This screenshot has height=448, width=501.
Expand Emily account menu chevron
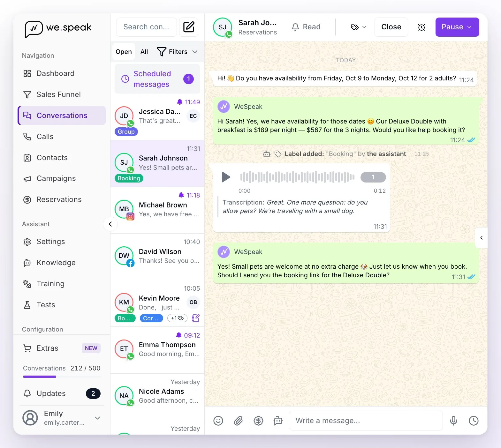click(98, 418)
